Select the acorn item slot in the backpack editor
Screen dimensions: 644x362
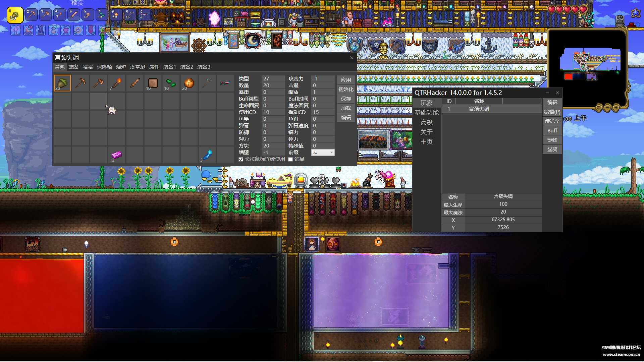click(62, 83)
